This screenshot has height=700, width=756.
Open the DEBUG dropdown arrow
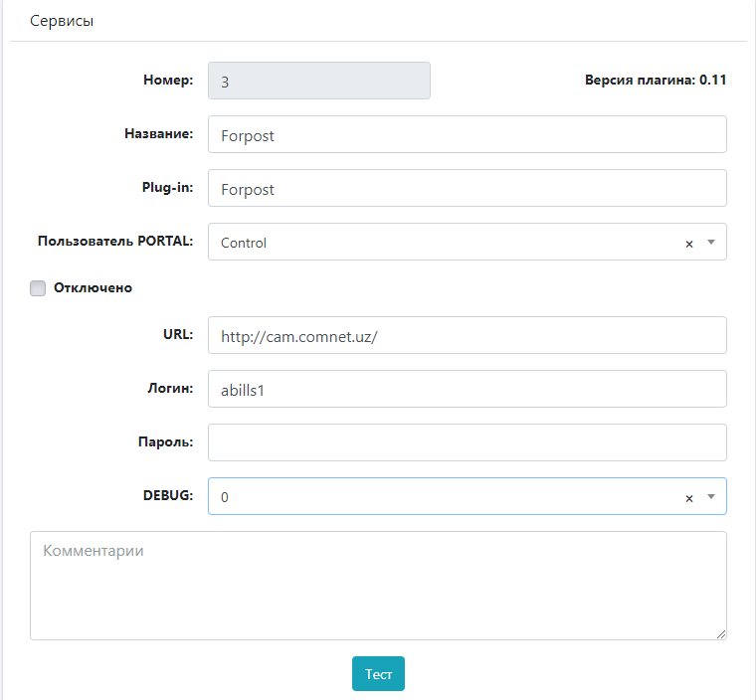710,497
